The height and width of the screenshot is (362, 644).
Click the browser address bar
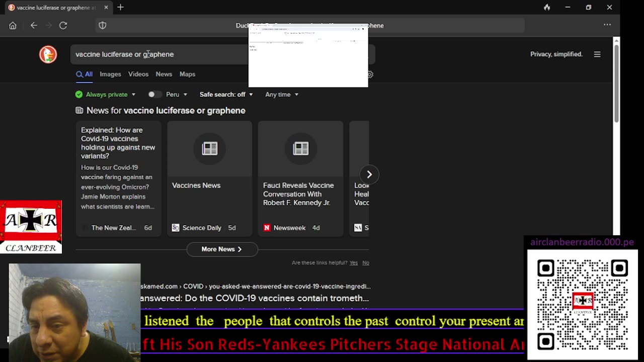click(x=310, y=25)
